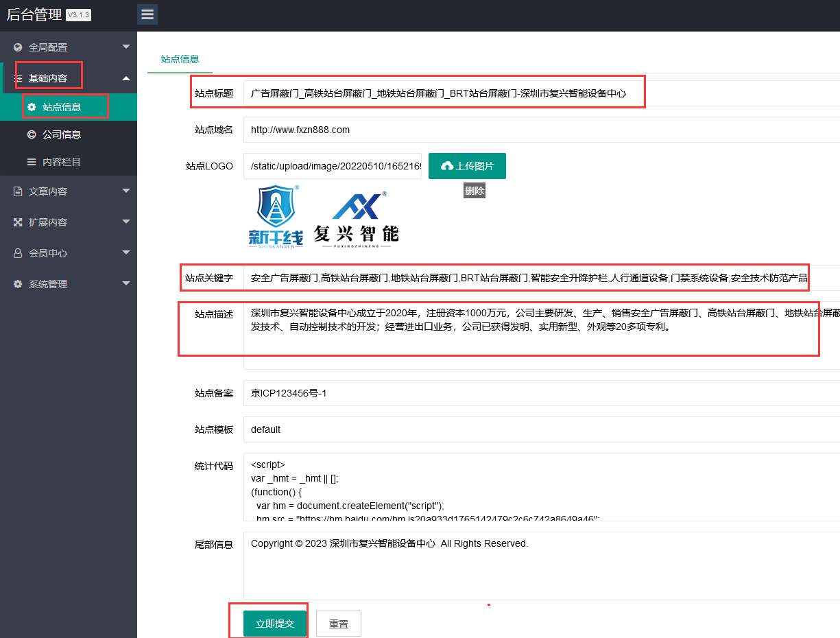Collapse the 基础内容 menu arrow
The image size is (840, 638).
click(125, 78)
